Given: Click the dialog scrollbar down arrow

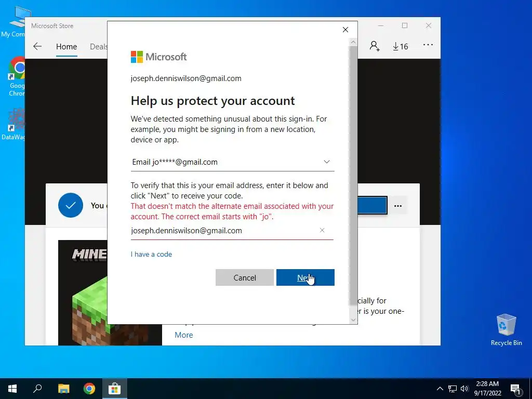Looking at the screenshot, I should click(x=353, y=320).
